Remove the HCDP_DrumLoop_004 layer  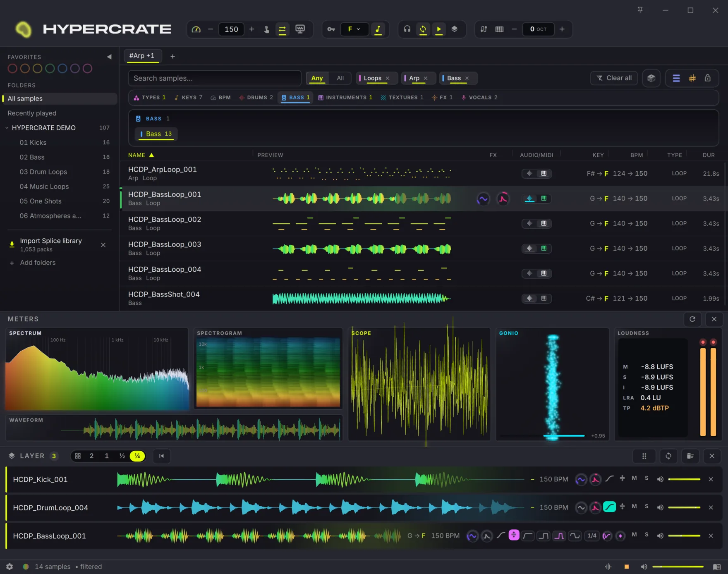pos(711,507)
